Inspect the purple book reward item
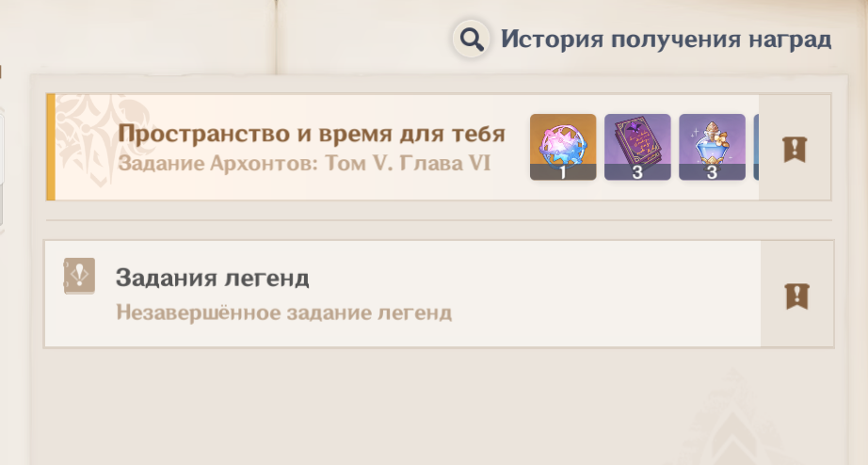Screen dimensions: 868x465 coord(637,147)
